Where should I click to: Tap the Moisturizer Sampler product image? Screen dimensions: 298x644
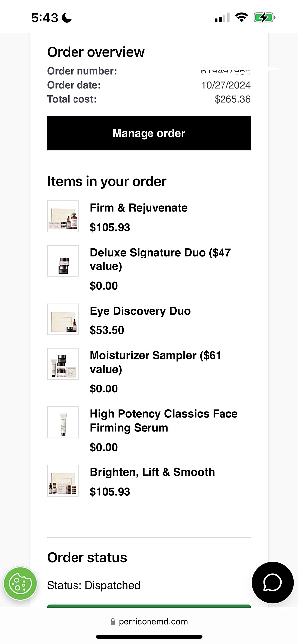[63, 364]
